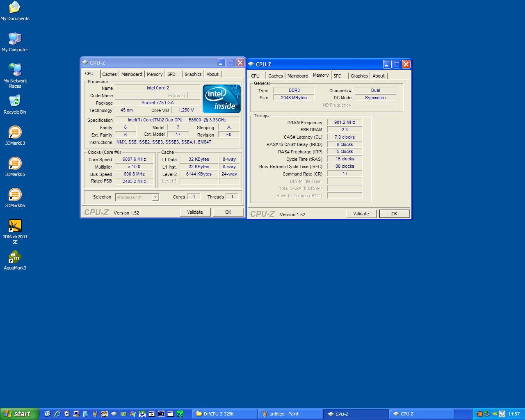
Task: Launch the 3DMark2001 SE shortcut
Action: (x=15, y=232)
